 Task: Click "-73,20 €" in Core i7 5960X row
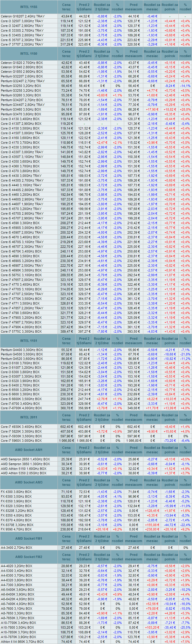170,441
